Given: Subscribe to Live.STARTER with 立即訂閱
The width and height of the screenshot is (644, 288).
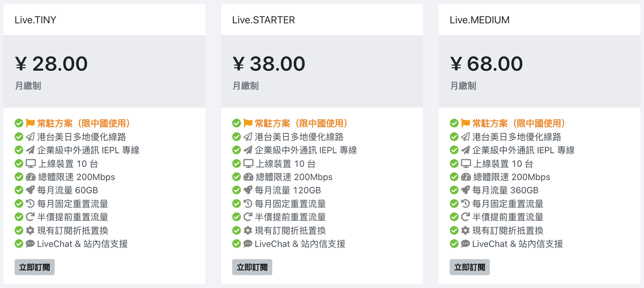Looking at the screenshot, I should 252,267.
